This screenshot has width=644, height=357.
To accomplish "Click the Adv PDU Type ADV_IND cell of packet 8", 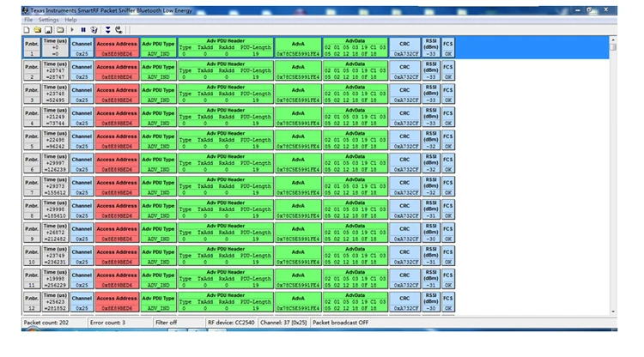I will [158, 209].
